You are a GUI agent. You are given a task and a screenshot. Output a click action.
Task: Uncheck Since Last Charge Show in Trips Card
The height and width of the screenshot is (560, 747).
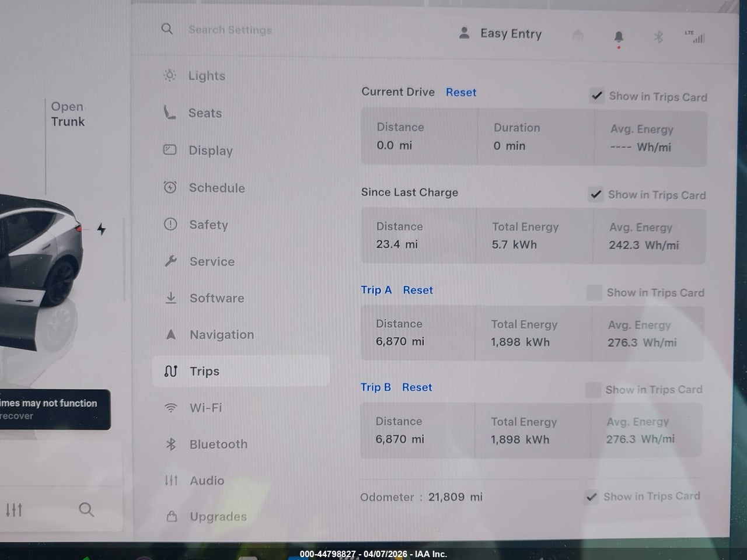[x=595, y=194]
